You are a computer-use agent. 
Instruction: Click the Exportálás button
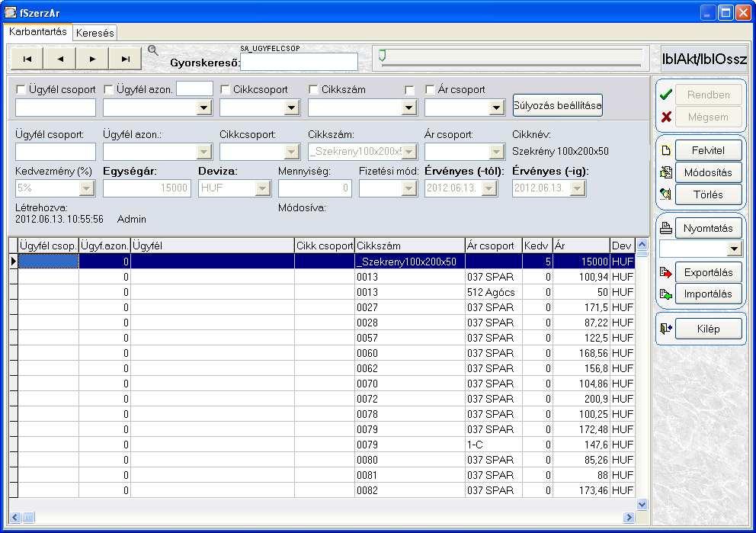click(x=708, y=272)
